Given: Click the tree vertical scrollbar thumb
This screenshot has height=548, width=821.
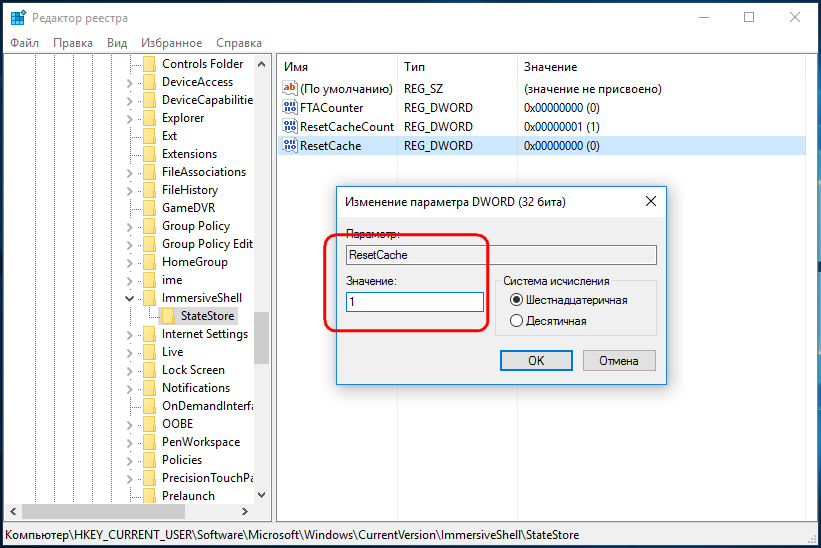Looking at the screenshot, I should tap(261, 338).
